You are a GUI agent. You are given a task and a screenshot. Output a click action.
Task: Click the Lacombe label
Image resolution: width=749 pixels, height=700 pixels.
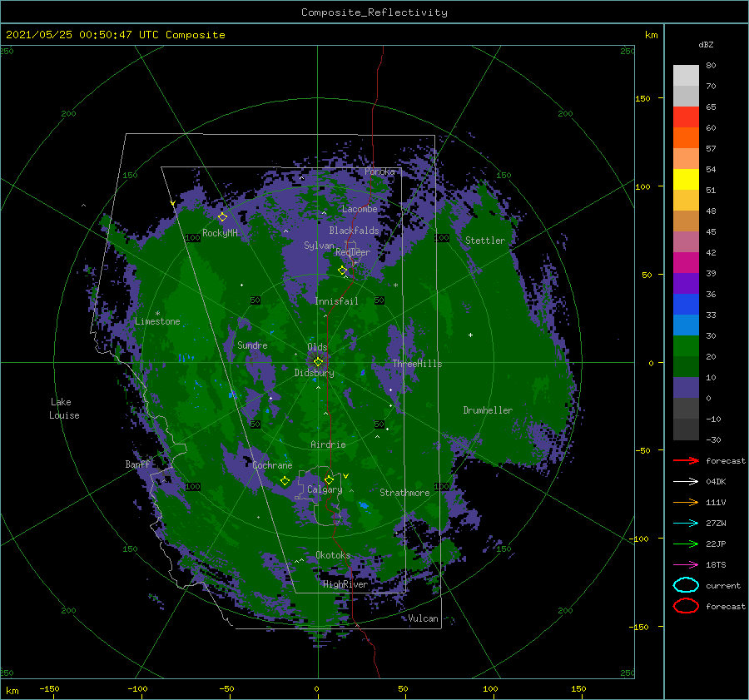[360, 209]
